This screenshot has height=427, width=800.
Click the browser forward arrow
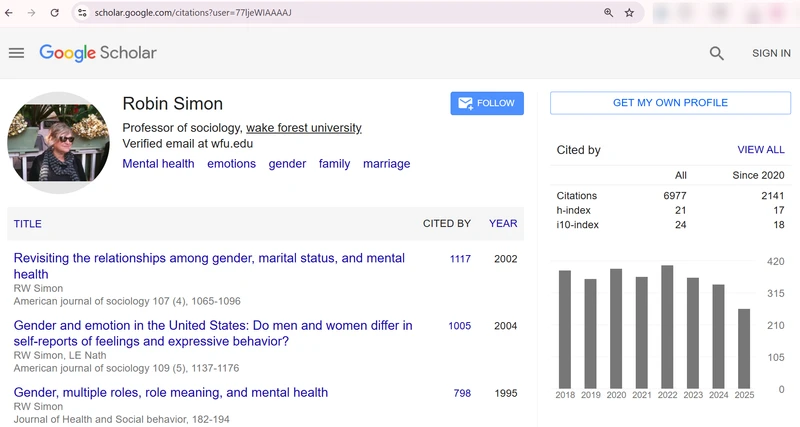coord(32,13)
